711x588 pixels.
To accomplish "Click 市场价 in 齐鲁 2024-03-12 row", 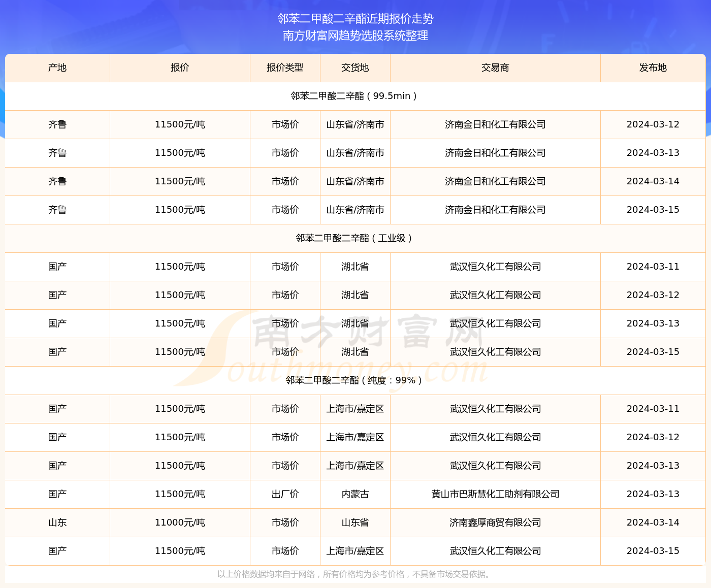I will [285, 124].
